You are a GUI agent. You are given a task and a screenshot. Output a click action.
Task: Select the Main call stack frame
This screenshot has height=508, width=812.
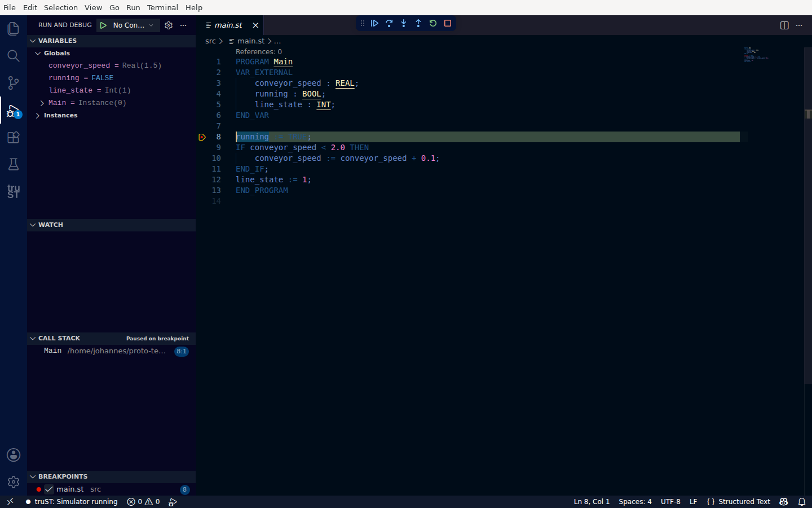point(111,351)
